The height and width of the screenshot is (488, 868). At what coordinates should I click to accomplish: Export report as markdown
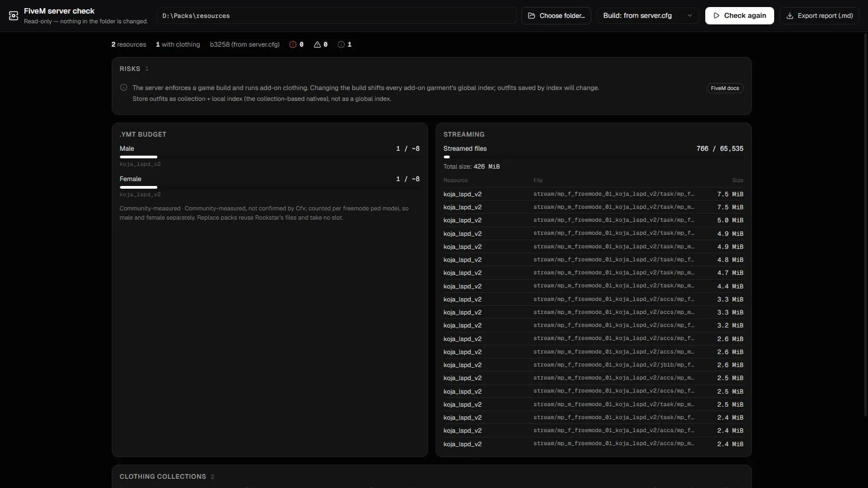click(819, 16)
